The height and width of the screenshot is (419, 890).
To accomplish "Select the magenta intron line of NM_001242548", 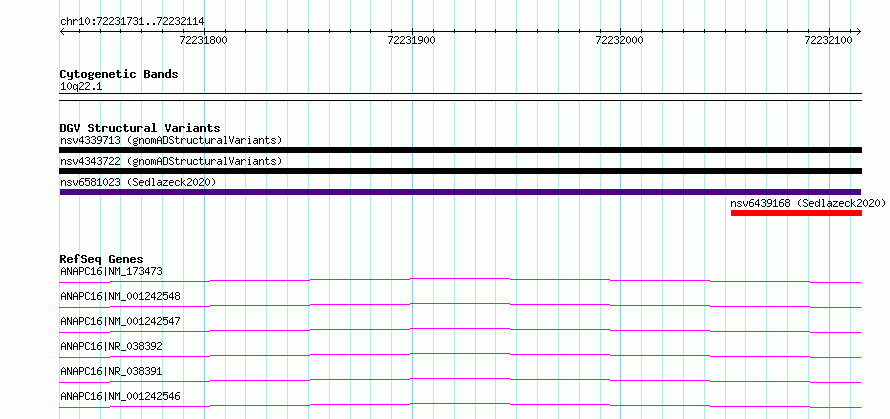I will pyautogui.click(x=460, y=305).
